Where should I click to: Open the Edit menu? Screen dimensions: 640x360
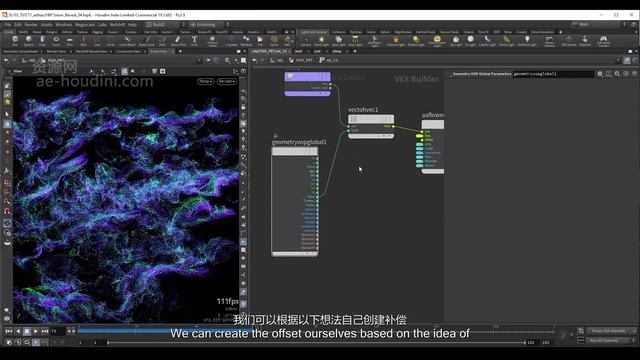(18, 24)
